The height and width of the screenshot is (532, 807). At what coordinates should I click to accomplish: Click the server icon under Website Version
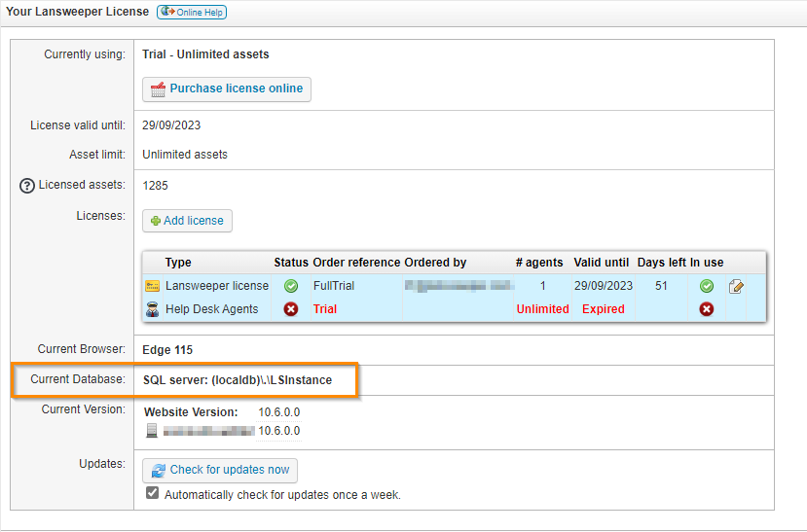(151, 431)
